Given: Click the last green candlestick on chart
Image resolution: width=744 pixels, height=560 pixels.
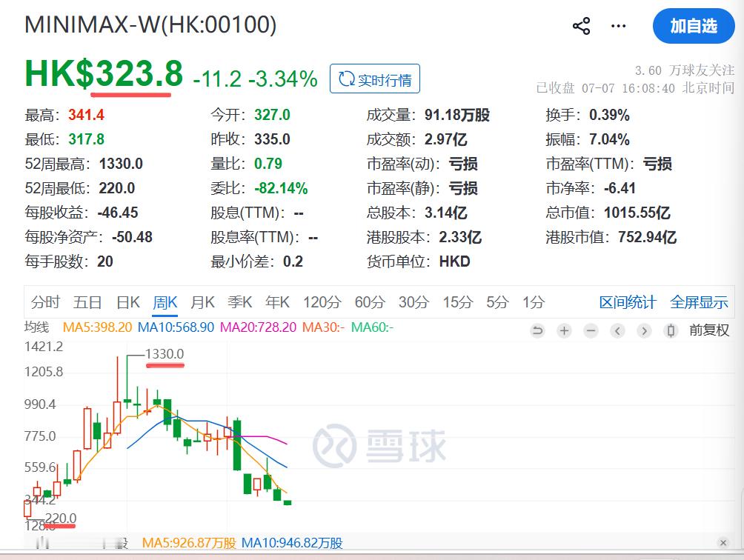Looking at the screenshot, I should click(x=287, y=503).
